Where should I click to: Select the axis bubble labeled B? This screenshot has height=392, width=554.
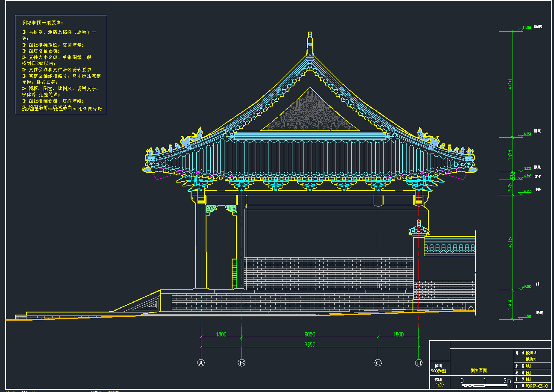pyautogui.click(x=242, y=363)
